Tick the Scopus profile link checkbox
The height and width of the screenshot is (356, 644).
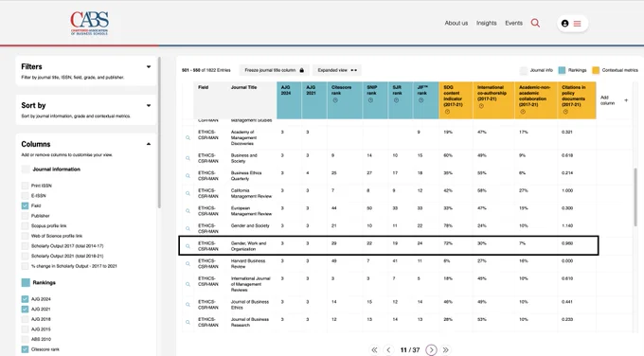25,226
